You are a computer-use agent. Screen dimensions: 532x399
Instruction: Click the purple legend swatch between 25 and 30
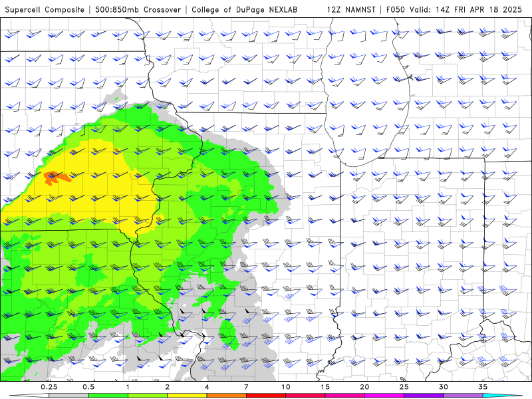[424, 396]
